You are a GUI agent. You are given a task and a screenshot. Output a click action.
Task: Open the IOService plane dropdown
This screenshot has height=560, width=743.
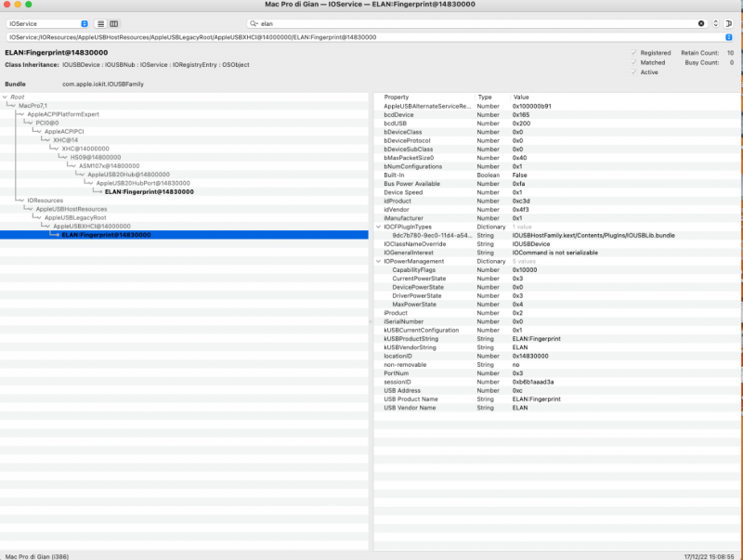pyautogui.click(x=47, y=24)
